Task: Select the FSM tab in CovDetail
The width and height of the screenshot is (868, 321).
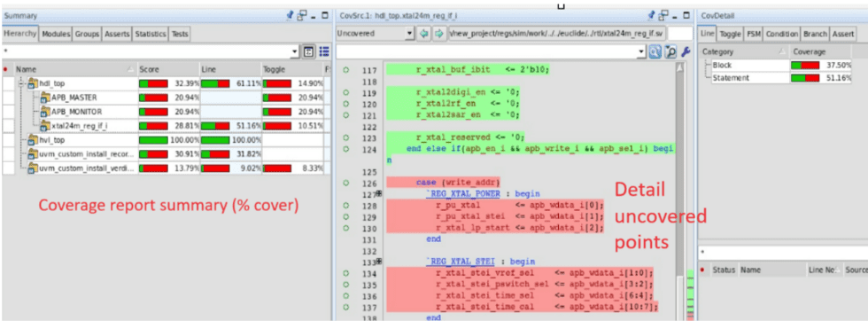Action: (x=754, y=34)
